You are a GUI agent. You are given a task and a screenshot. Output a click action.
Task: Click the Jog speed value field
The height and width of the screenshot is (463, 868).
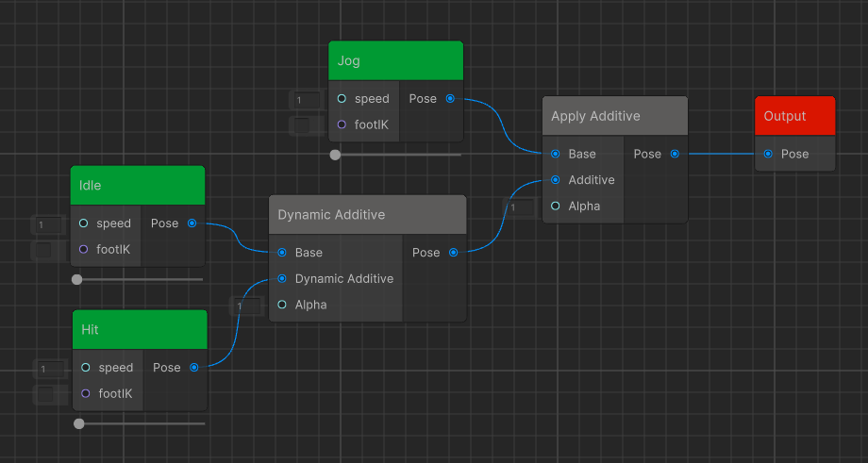pyautogui.click(x=308, y=100)
